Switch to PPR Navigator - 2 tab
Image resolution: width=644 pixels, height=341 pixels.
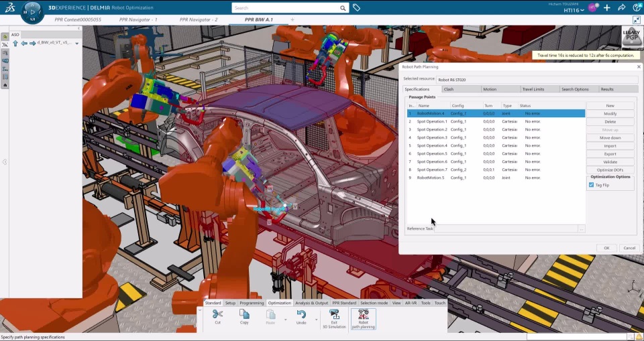tap(199, 19)
